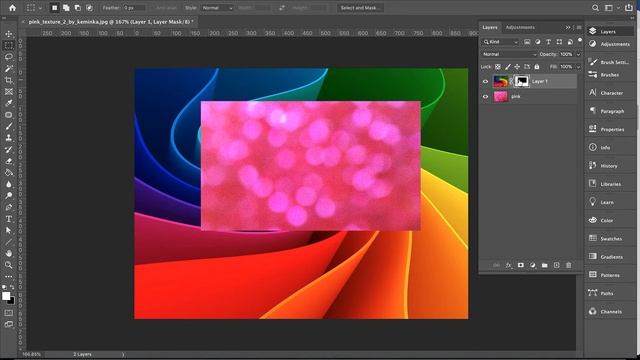
Task: Click the Feather input field
Action: coord(134,8)
